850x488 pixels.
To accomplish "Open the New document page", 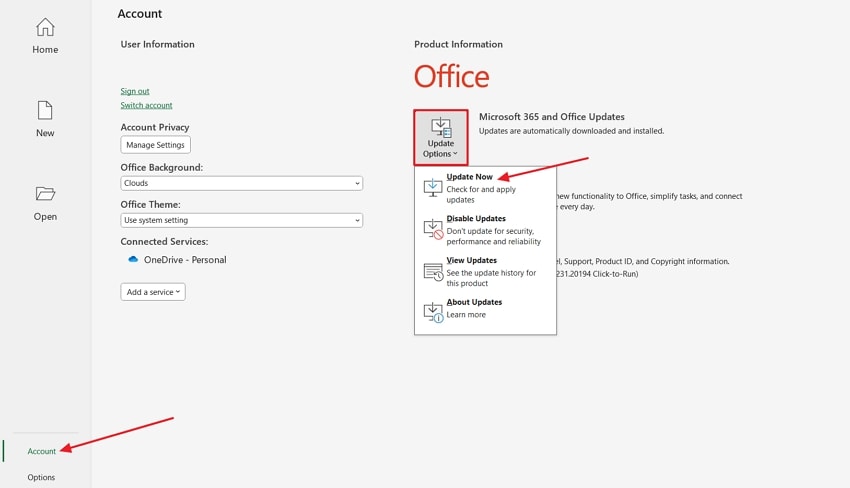I will (45, 119).
